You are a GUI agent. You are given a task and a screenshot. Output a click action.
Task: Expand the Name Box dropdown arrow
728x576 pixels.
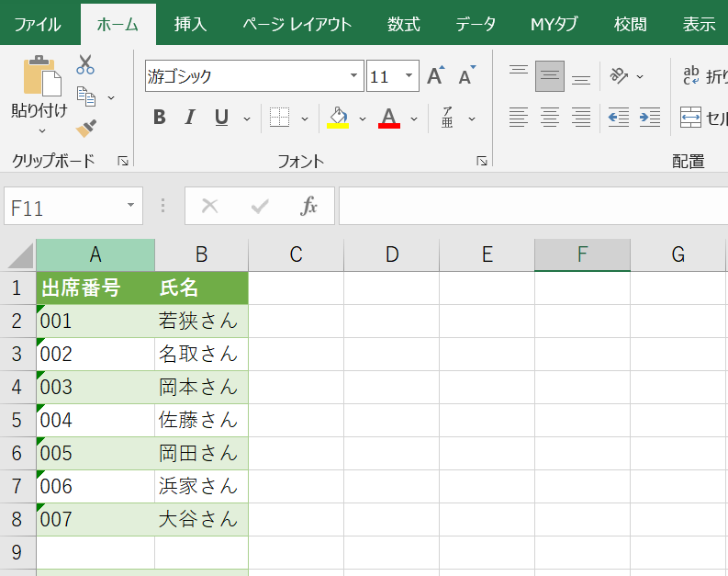pyautogui.click(x=131, y=207)
